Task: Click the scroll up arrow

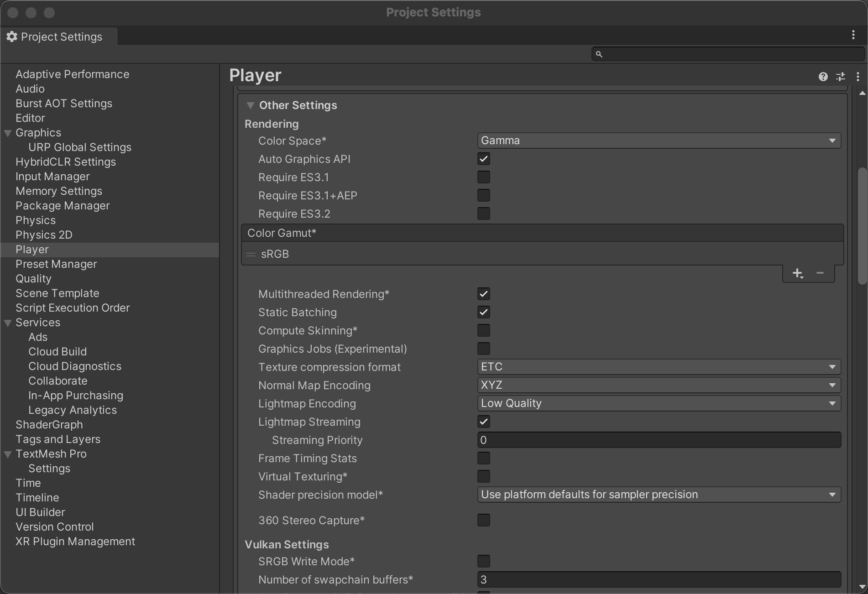Action: 862,93
